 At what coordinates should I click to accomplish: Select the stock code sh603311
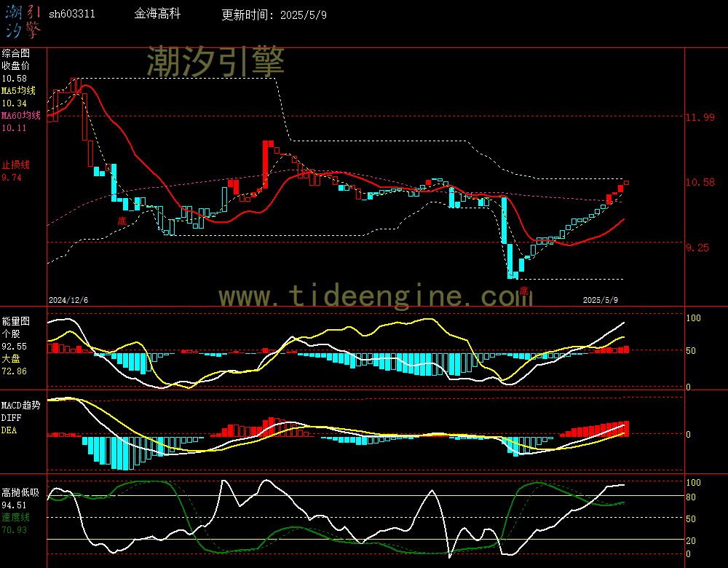(72, 14)
